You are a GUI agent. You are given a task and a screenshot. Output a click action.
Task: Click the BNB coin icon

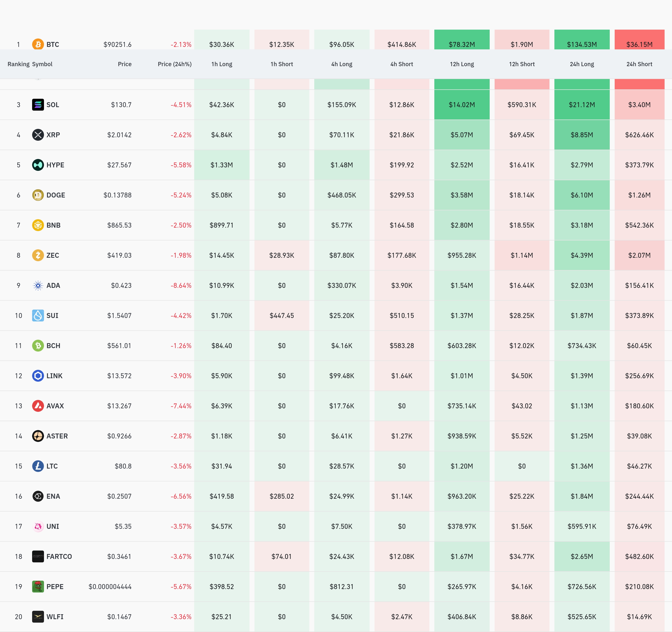click(38, 225)
